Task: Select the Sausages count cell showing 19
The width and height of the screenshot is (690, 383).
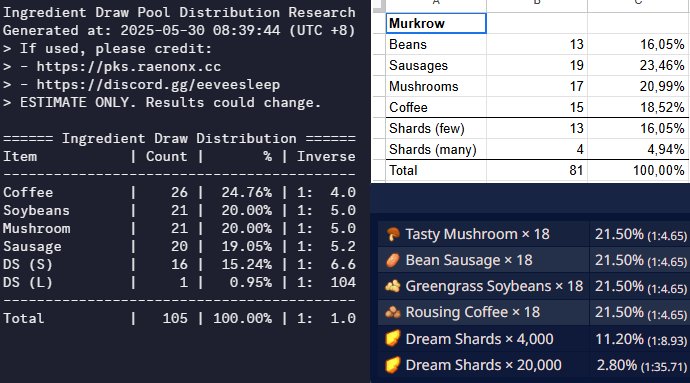Action: click(537, 65)
